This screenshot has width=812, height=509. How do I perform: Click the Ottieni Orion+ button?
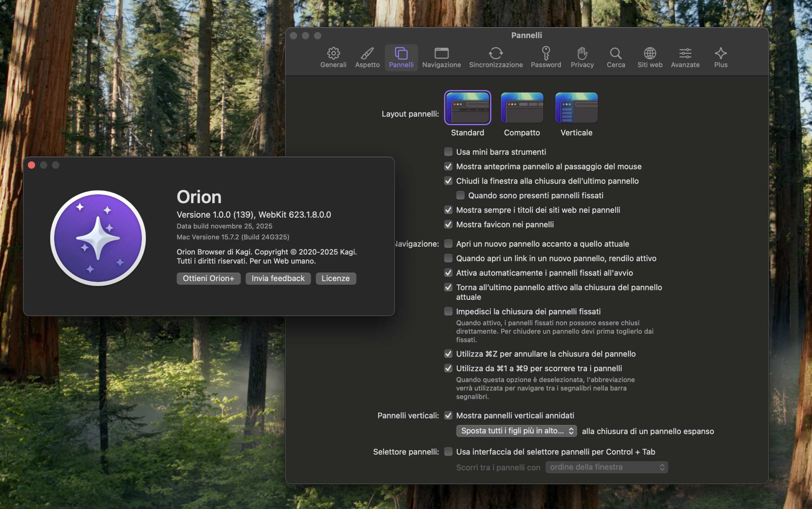[208, 278]
